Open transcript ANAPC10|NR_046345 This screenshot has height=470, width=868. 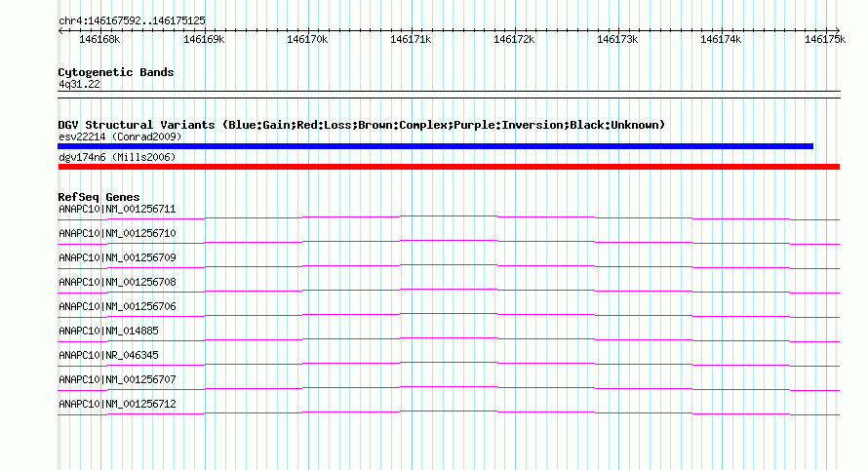click(x=108, y=355)
